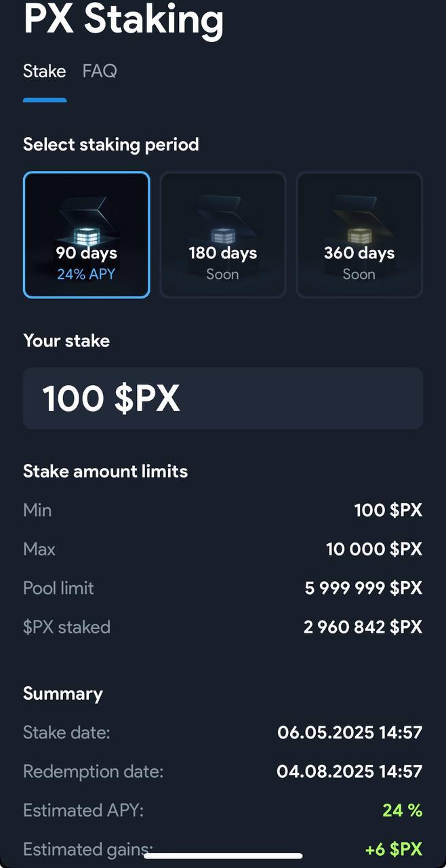Focus the Your stake amount input field

223,398
